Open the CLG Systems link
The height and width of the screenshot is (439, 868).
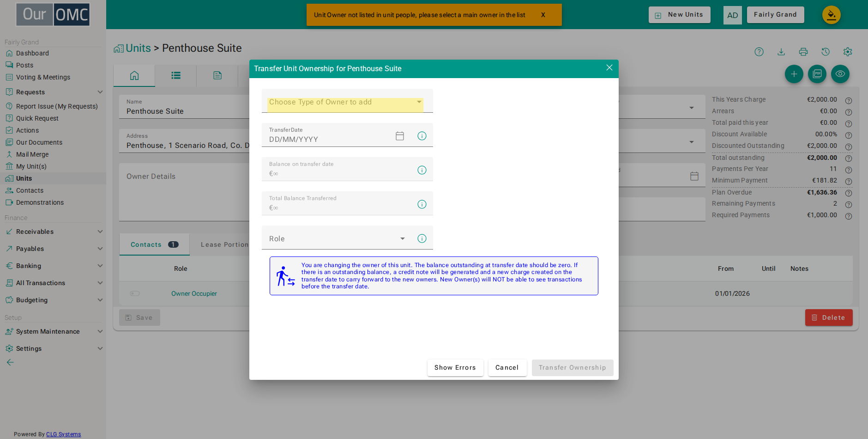point(64,434)
